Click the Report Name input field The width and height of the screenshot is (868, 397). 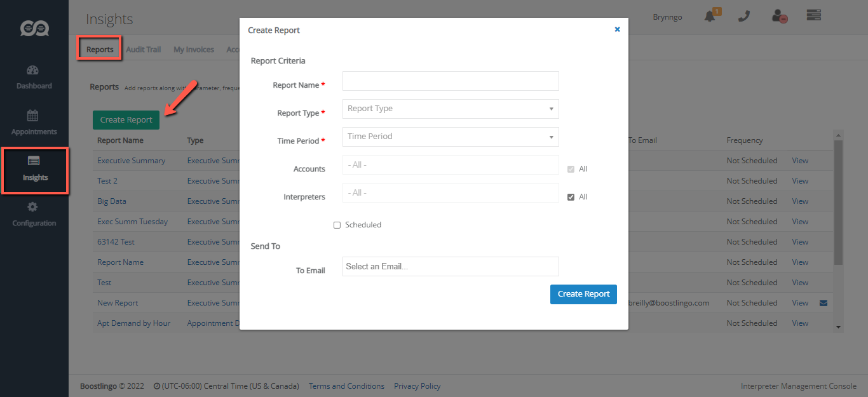451,81
